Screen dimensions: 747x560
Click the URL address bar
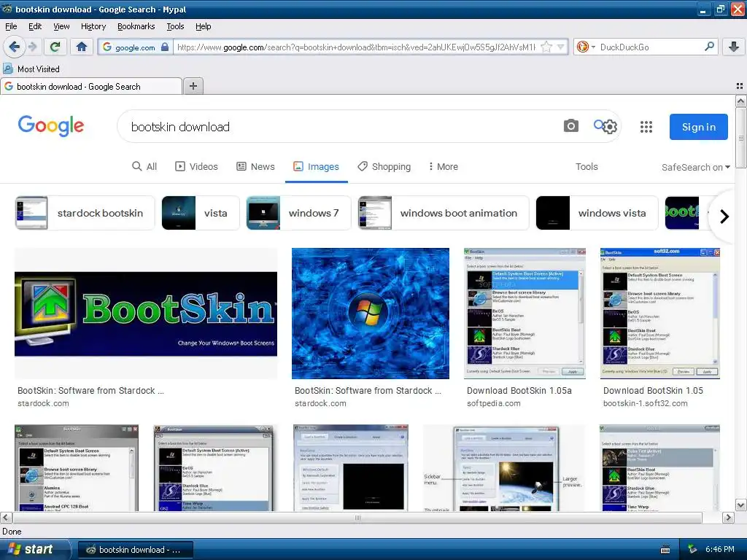click(356, 47)
